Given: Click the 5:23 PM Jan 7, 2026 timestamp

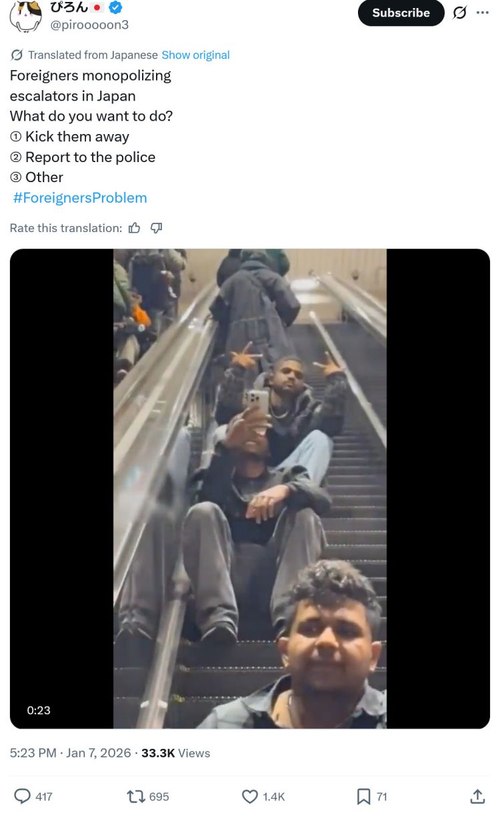Looking at the screenshot, I should pyautogui.click(x=70, y=753).
